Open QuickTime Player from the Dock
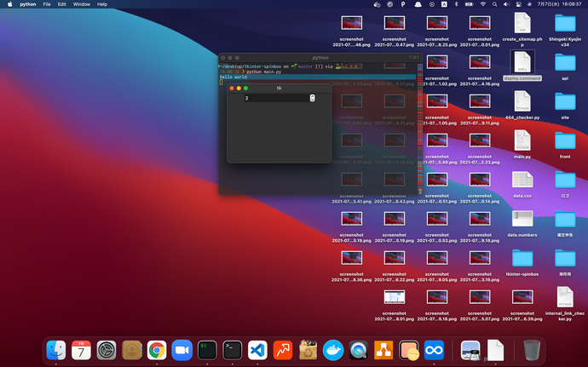The width and height of the screenshot is (588, 367). 358,350
